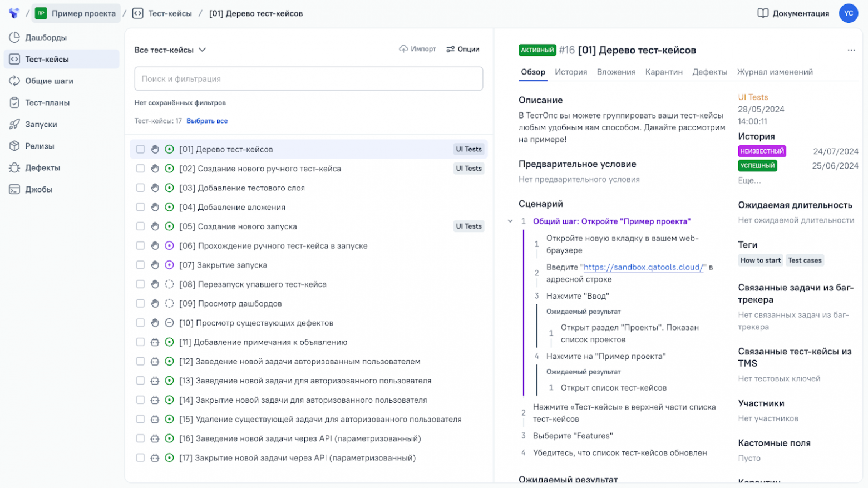The image size is (868, 488).
Task: Click the Import upload icon
Action: pyautogui.click(x=403, y=49)
